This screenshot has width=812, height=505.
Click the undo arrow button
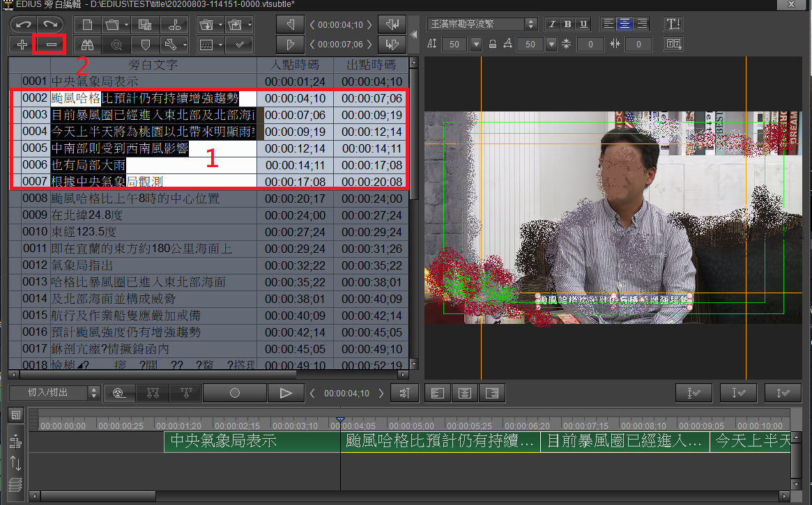coord(23,24)
